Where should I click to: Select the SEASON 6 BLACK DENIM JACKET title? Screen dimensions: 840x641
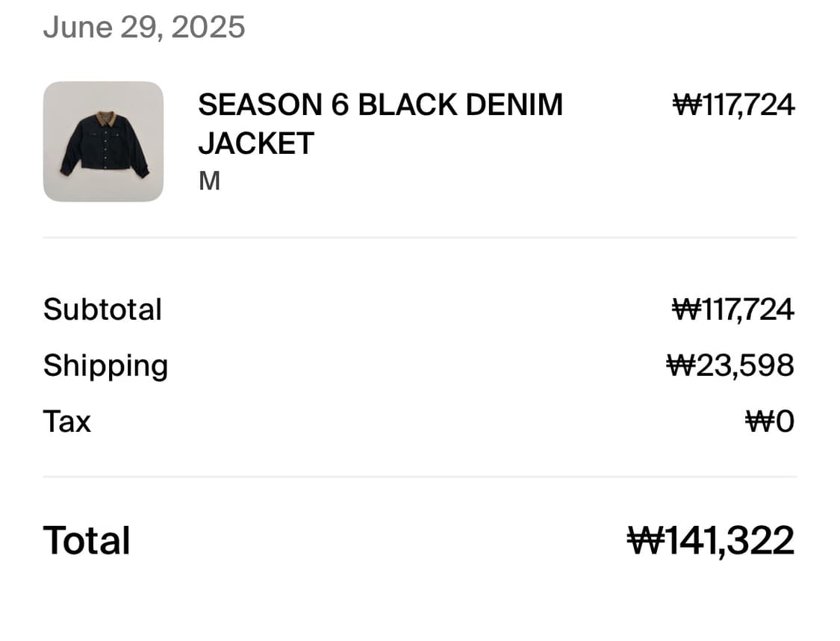[x=380, y=124]
